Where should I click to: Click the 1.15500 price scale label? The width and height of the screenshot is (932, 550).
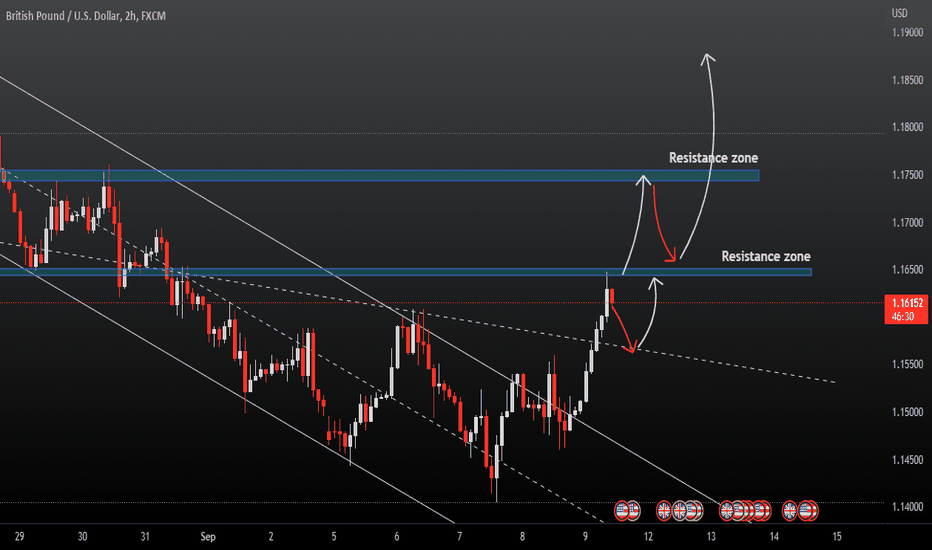[908, 364]
